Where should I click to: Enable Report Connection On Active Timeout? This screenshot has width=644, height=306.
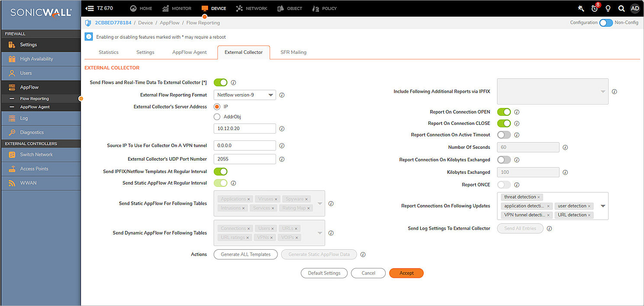(x=504, y=134)
